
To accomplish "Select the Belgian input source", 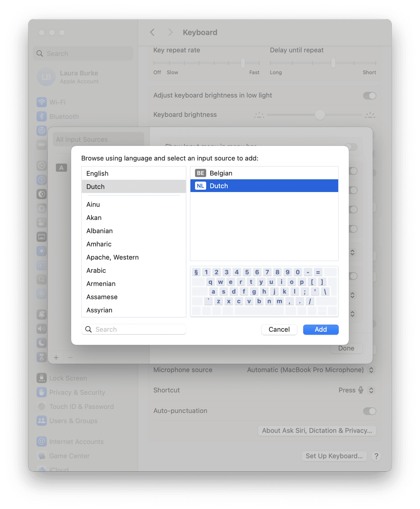I will tap(264, 173).
